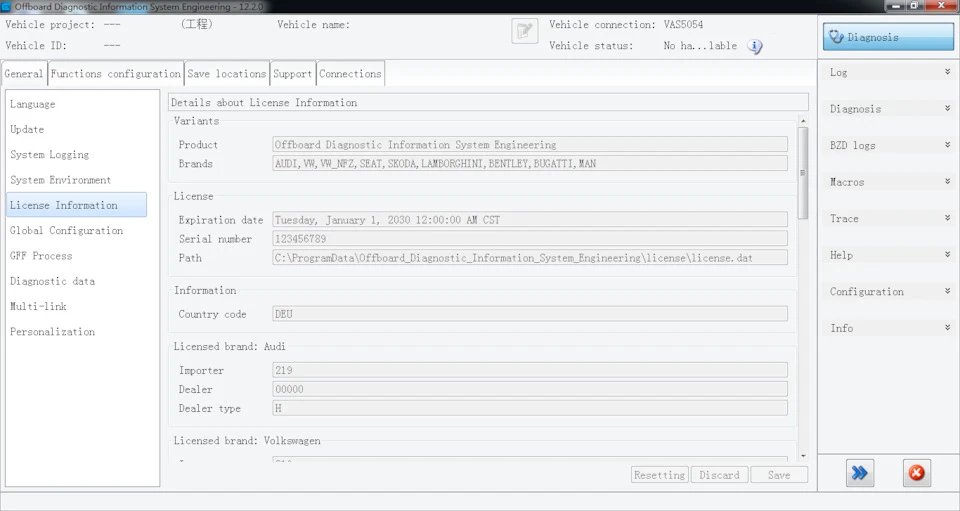
Task: Expand the Configuration section chevron
Action: click(947, 291)
